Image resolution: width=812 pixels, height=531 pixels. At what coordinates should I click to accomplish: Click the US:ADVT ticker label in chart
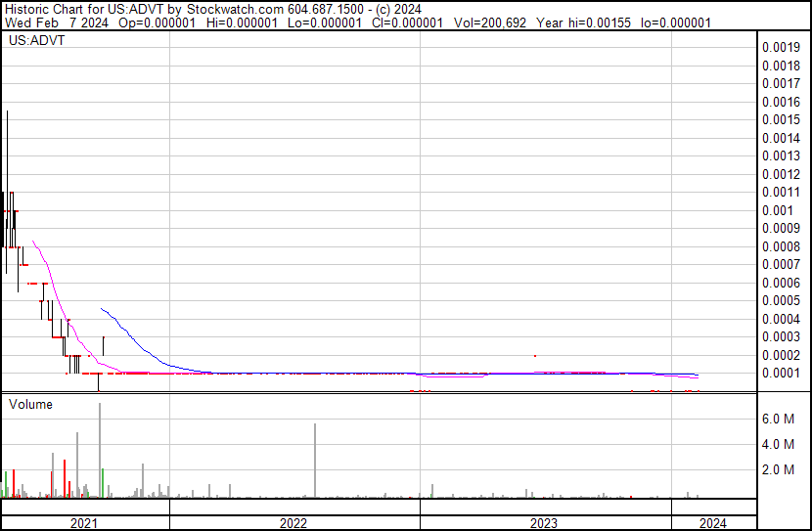pyautogui.click(x=35, y=41)
